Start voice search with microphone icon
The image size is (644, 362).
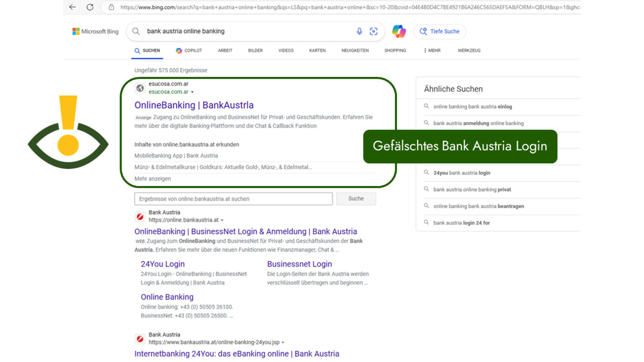pos(359,31)
